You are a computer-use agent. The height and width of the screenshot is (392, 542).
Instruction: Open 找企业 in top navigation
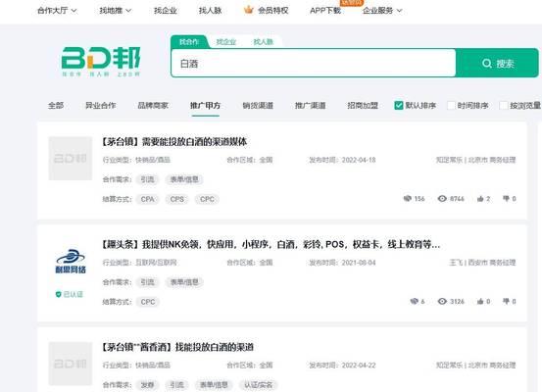[x=166, y=11]
